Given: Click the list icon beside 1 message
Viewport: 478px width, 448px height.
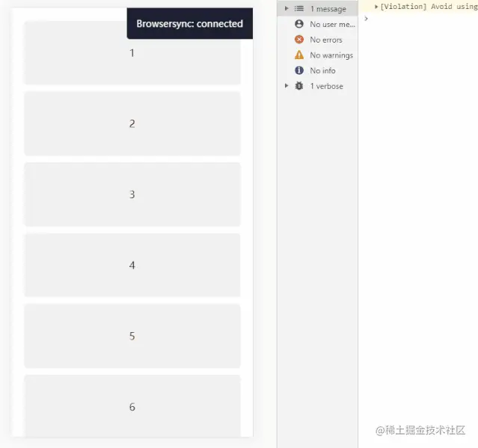Looking at the screenshot, I should click(299, 8).
